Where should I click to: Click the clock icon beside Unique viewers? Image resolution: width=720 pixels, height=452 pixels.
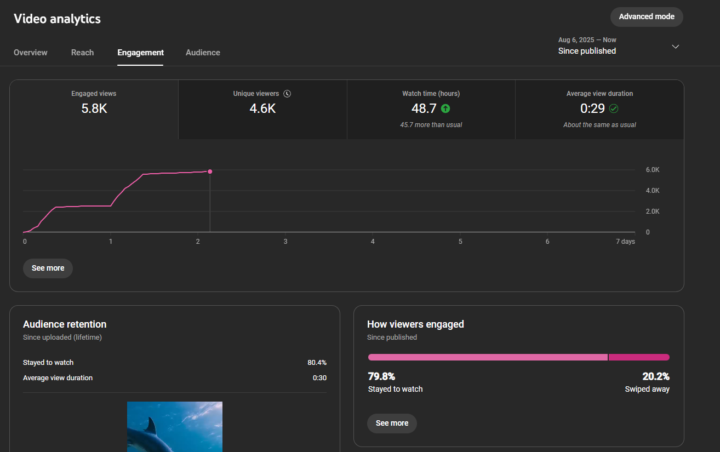point(288,93)
